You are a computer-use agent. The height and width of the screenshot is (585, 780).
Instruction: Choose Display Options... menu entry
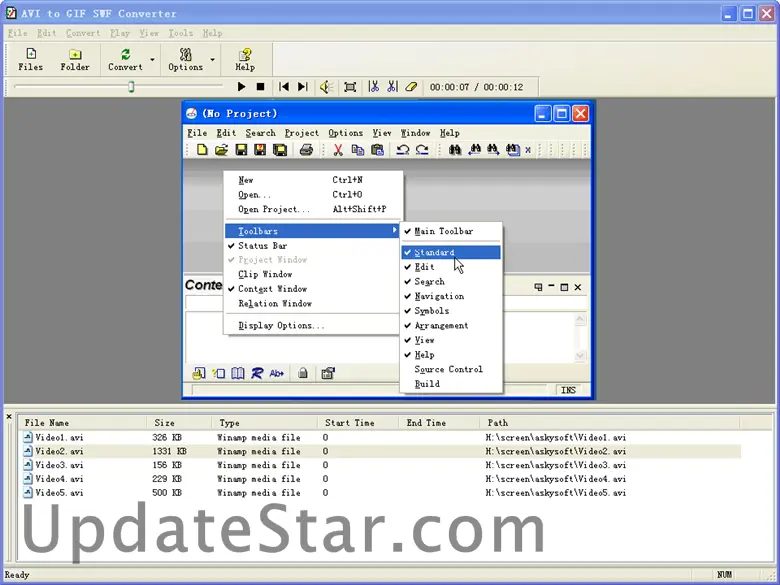[312, 326]
